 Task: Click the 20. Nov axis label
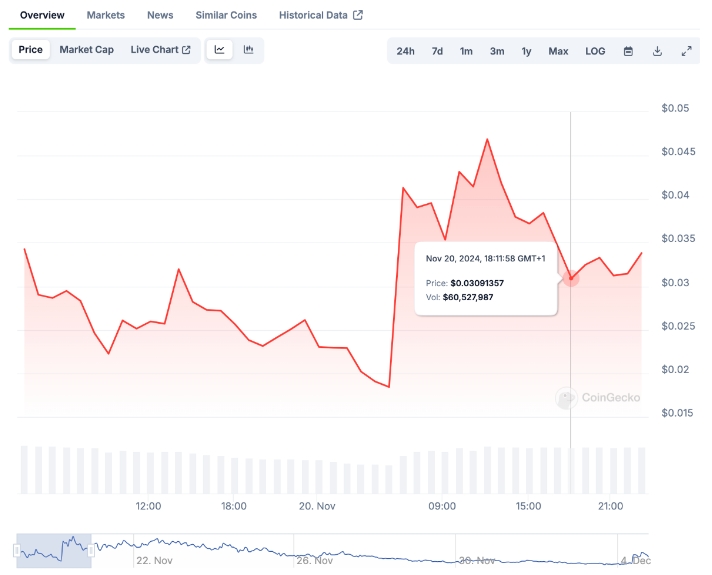tap(317, 506)
